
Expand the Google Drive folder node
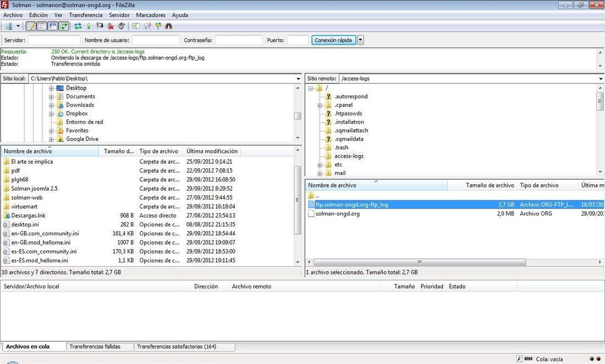pos(51,139)
